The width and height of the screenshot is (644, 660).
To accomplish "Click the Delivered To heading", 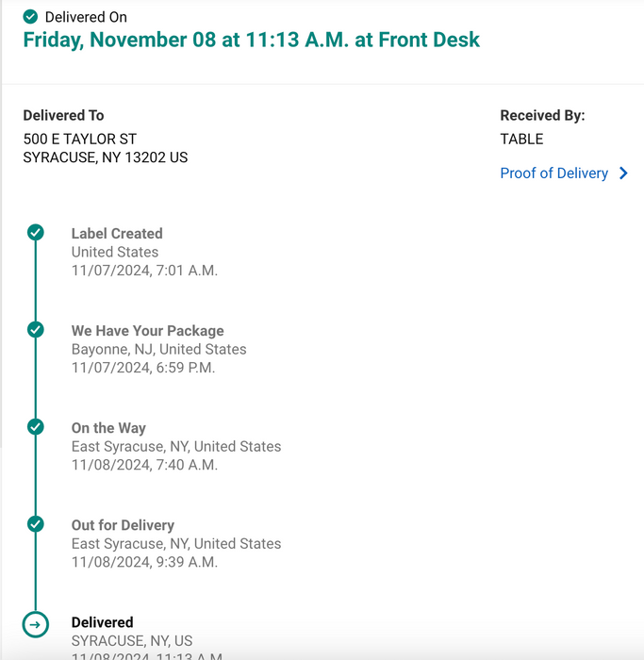I will click(x=63, y=116).
